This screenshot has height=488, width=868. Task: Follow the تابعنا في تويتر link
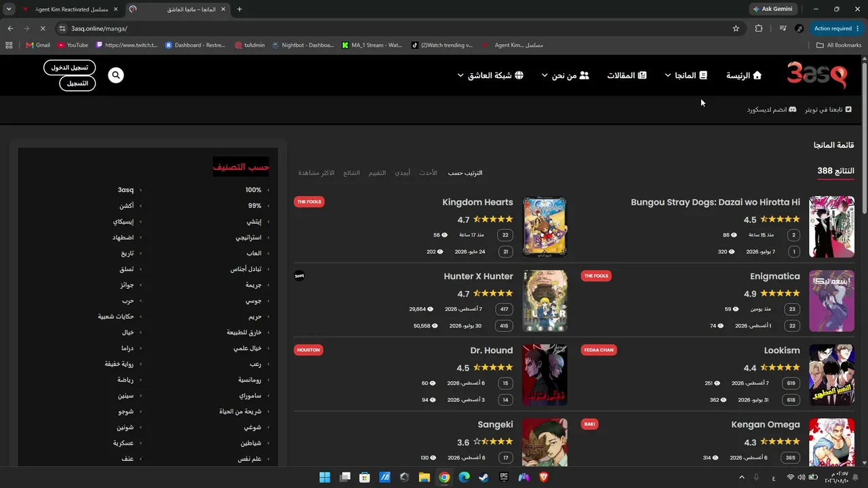click(828, 109)
